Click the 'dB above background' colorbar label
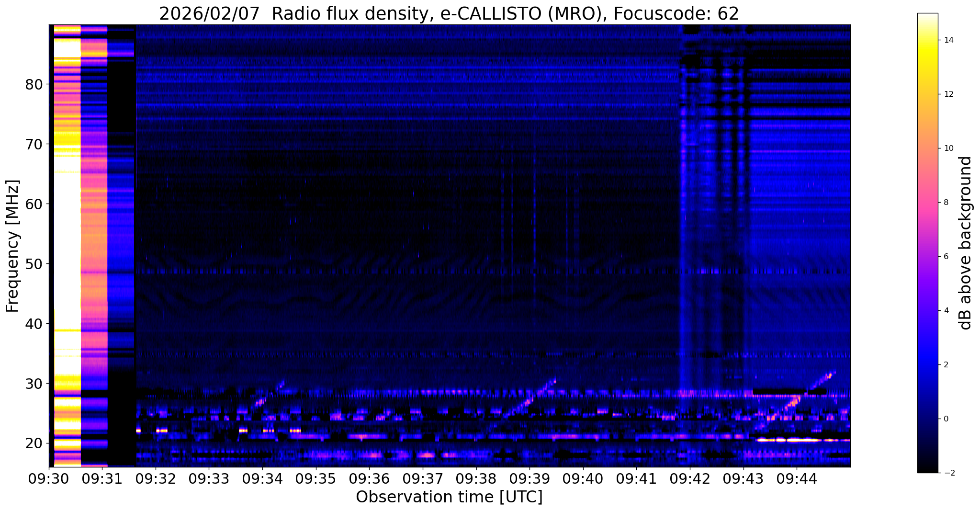The width and height of the screenshot is (980, 511). coord(966,243)
